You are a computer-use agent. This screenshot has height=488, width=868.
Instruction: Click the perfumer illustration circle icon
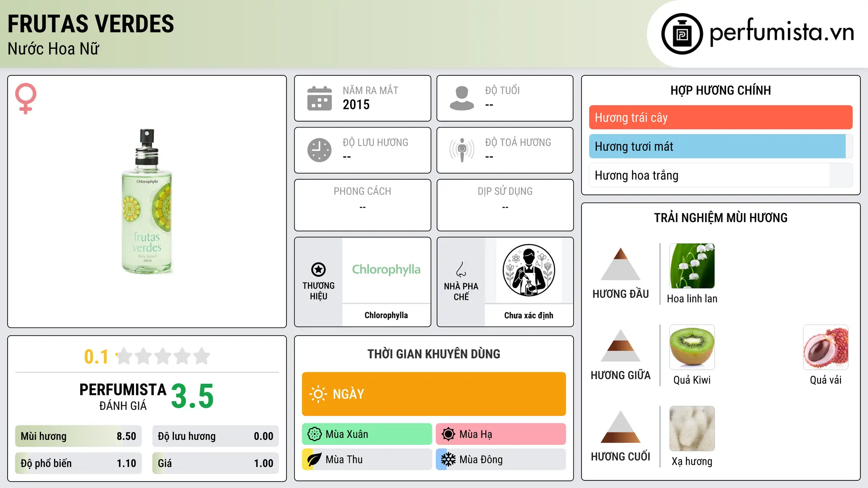(529, 270)
